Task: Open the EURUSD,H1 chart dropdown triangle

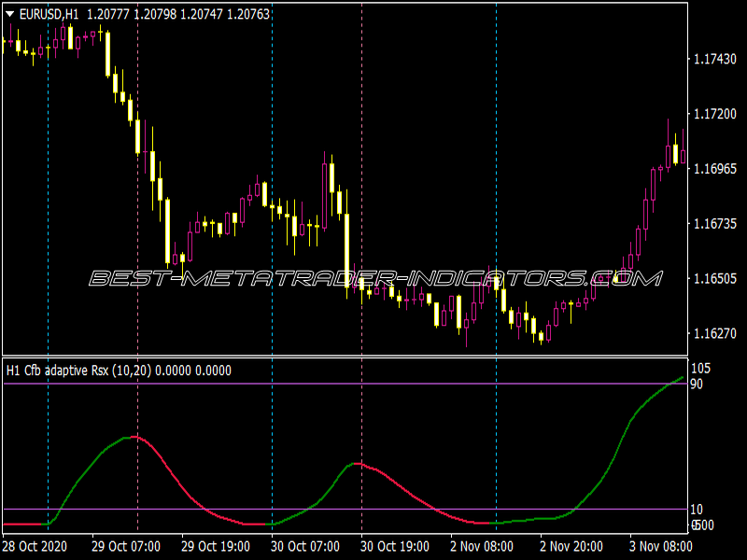Action: click(x=9, y=15)
